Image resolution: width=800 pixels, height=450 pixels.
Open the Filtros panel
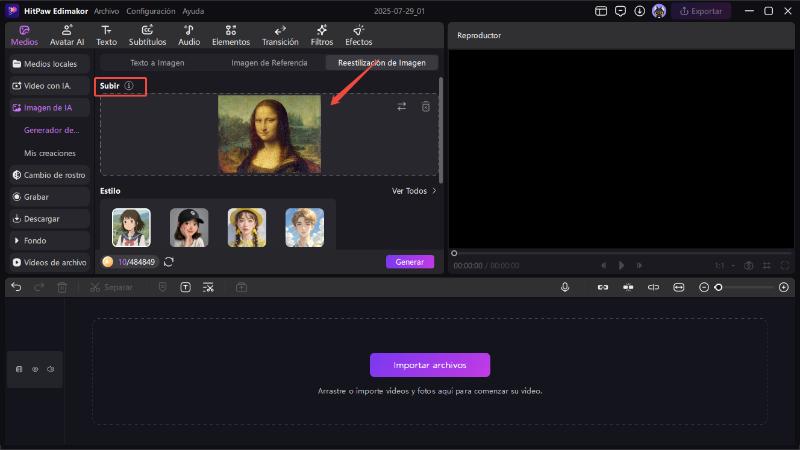click(x=321, y=35)
